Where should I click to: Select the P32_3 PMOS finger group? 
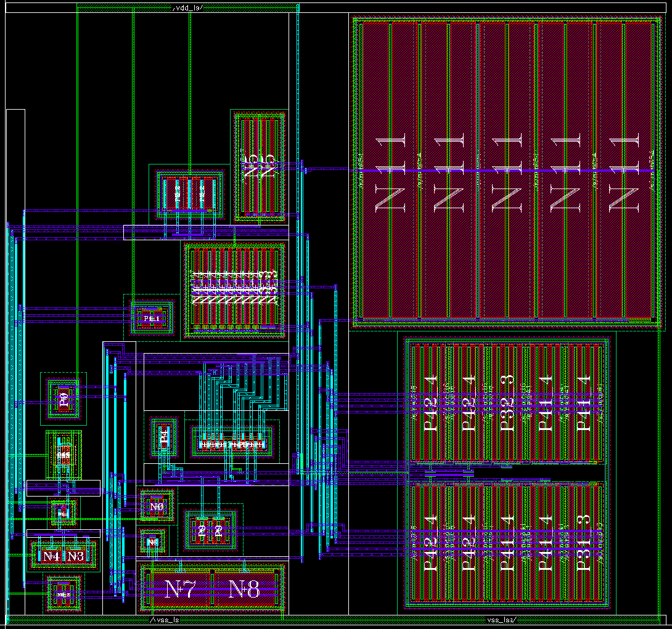pyautogui.click(x=507, y=402)
